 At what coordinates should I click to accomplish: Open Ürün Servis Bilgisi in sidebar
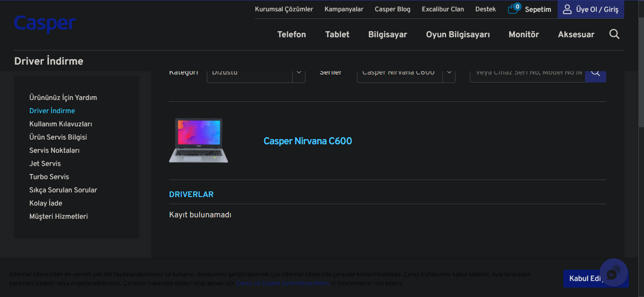click(58, 137)
